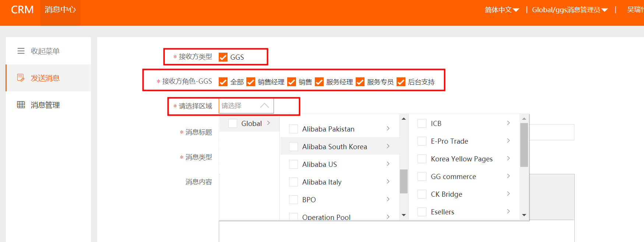Tick the BPO checkbox
644x242 pixels.
coord(293,200)
